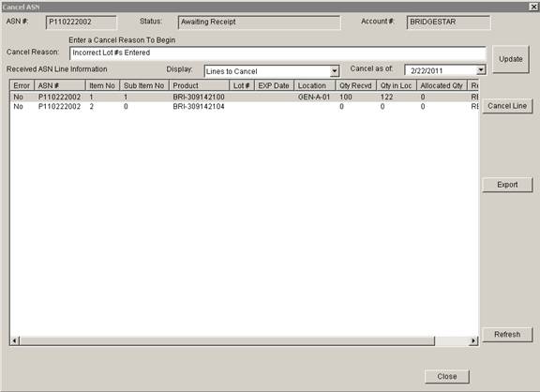Click the Allocated Qty column header

coord(442,85)
